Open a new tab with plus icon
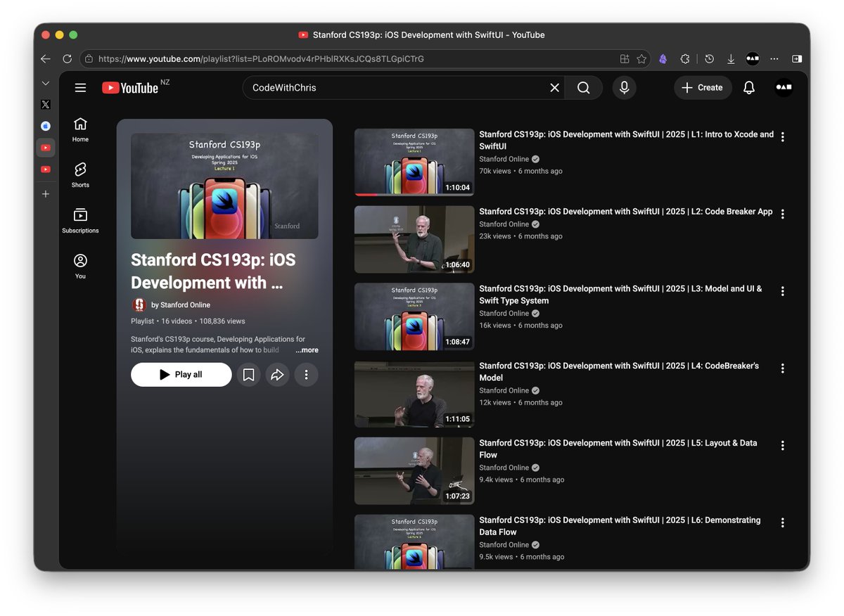844x616 pixels. (x=46, y=194)
